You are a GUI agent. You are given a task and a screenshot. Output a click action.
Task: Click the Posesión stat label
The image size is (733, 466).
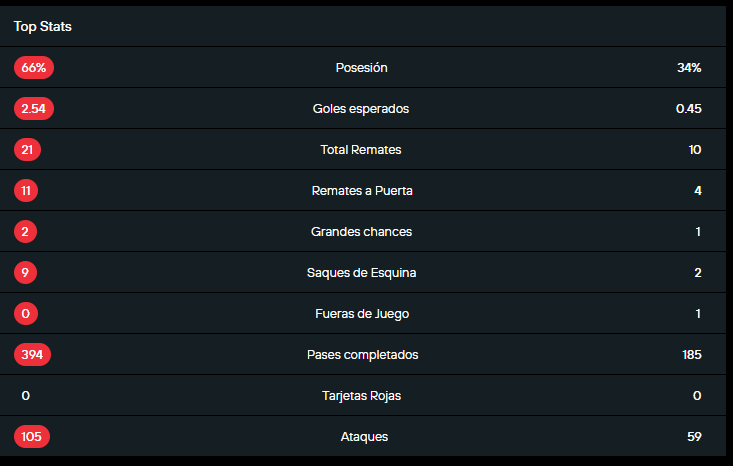[x=361, y=68]
